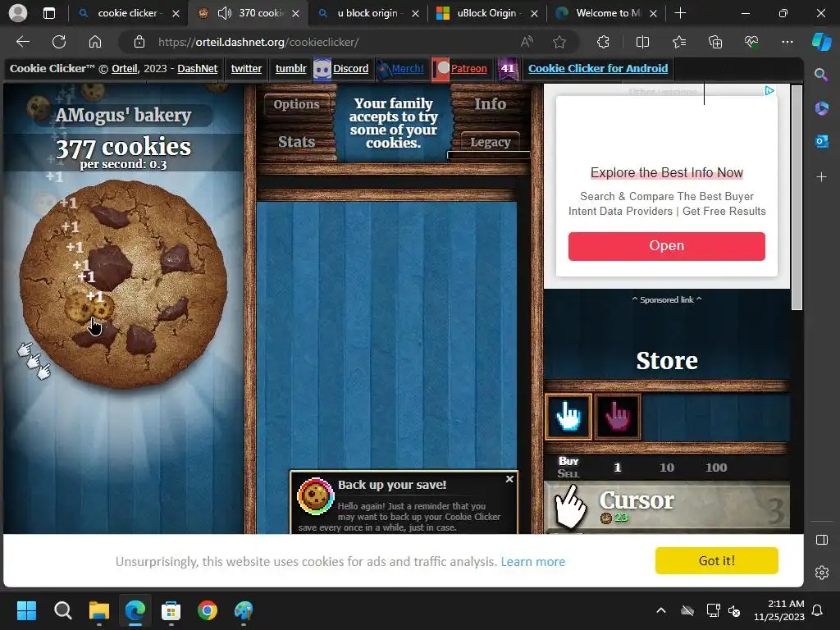The height and width of the screenshot is (630, 840).
Task: Switch to the uBlock Origin store tab
Action: coord(486,13)
